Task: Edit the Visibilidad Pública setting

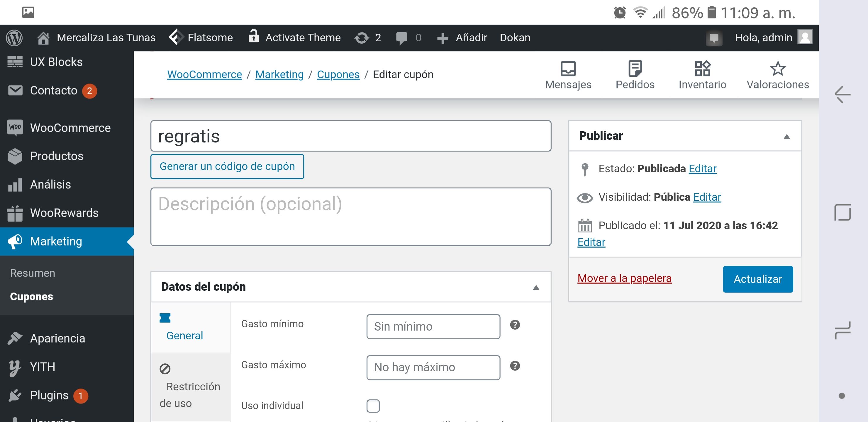Action: coord(707,197)
